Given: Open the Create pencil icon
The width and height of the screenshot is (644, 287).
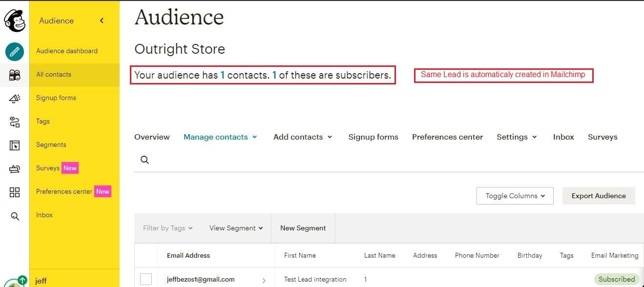Looking at the screenshot, I should point(15,51).
